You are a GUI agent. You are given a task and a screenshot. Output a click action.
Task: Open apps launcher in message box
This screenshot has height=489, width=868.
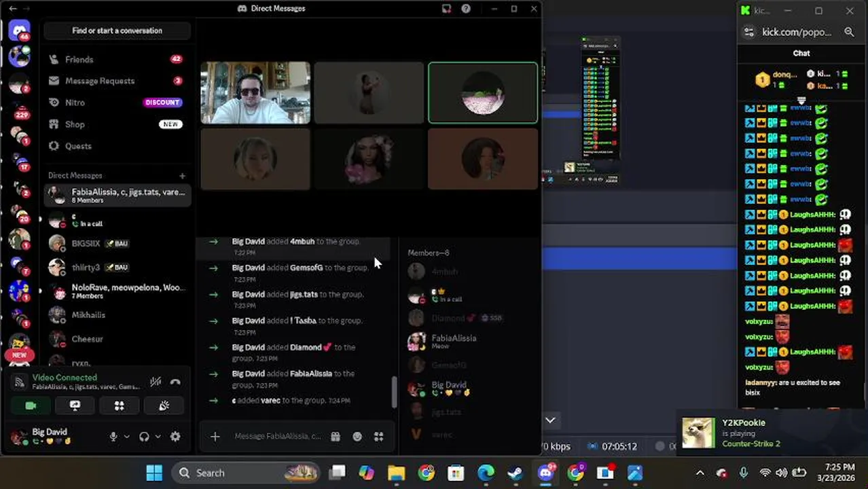379,437
